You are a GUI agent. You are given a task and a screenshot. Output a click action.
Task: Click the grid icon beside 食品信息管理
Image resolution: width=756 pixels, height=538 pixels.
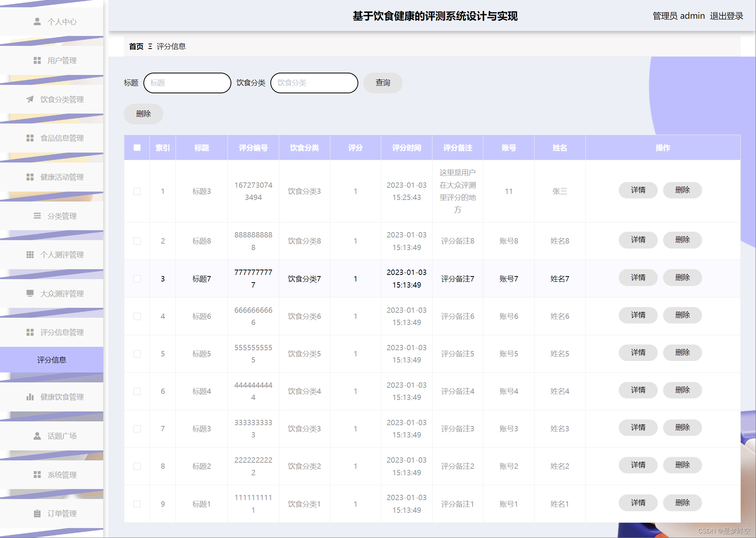[30, 138]
